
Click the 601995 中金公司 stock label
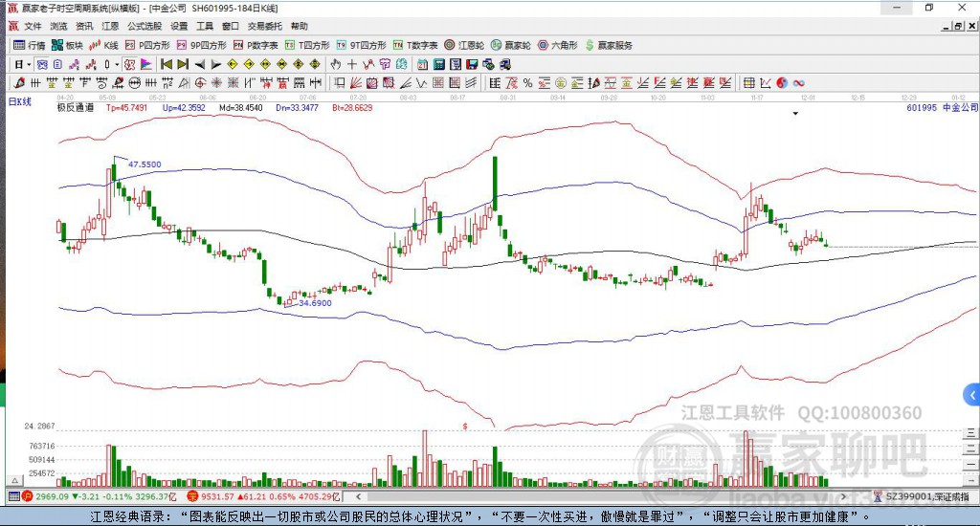click(x=942, y=107)
